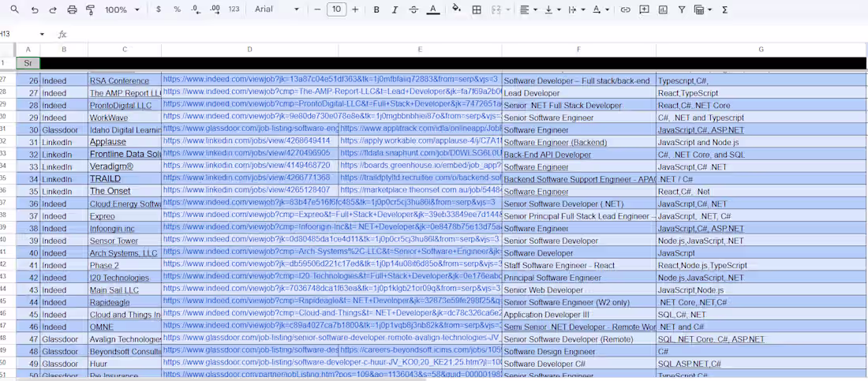Click the Frontline Data Solutions company cell
868x381 pixels.
(x=125, y=153)
